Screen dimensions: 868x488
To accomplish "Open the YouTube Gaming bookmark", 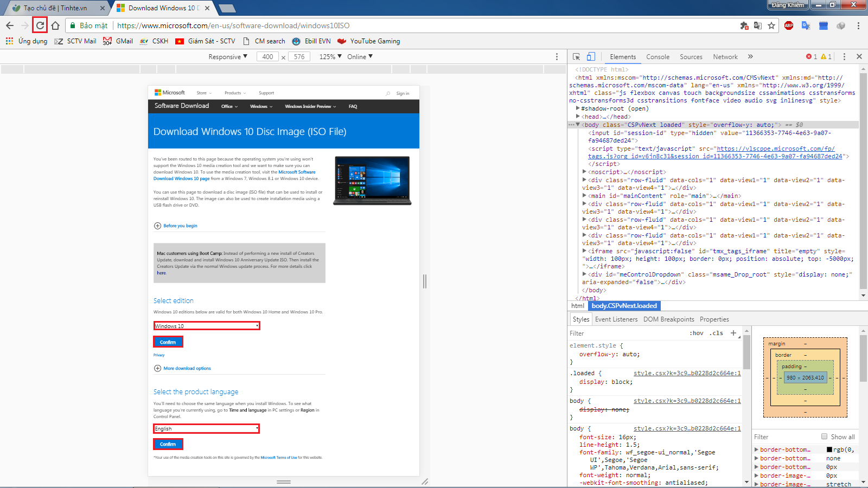I will 369,41.
